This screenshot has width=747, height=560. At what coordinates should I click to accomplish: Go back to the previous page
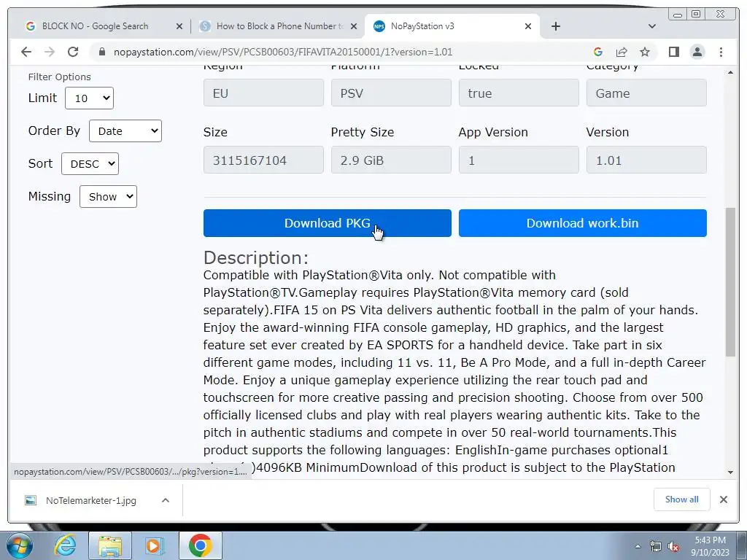(26, 52)
